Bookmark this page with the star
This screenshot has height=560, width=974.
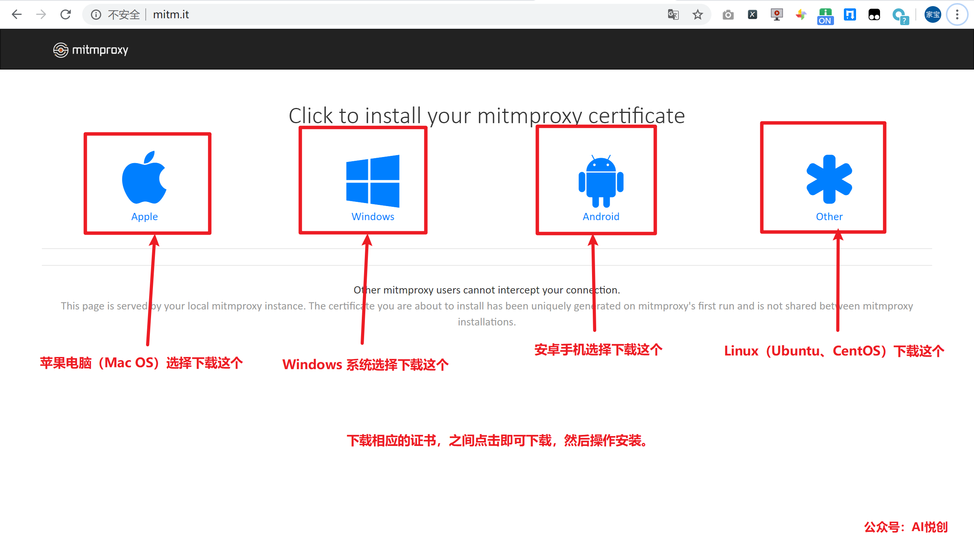697,14
